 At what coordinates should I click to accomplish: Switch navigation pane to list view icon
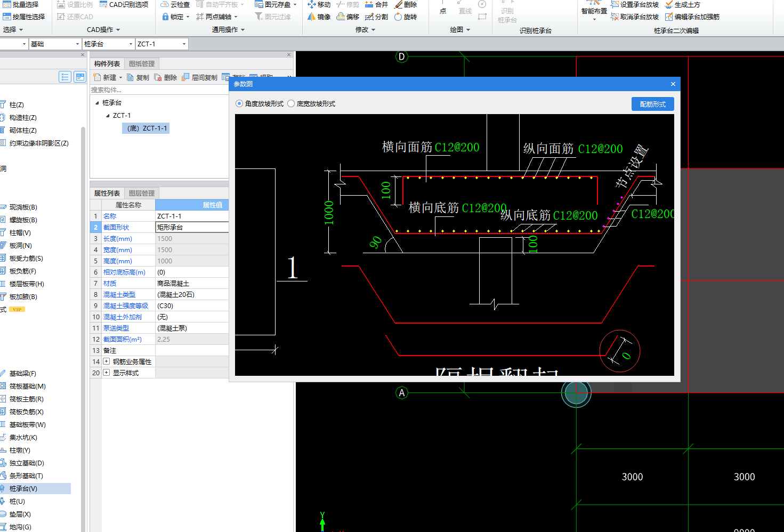click(x=64, y=77)
